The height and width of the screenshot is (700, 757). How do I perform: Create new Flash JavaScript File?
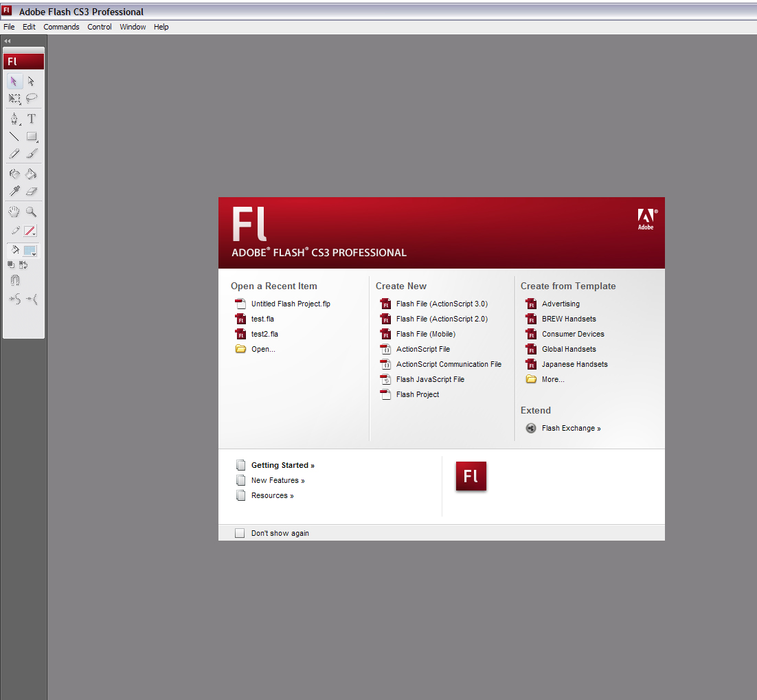point(422,379)
